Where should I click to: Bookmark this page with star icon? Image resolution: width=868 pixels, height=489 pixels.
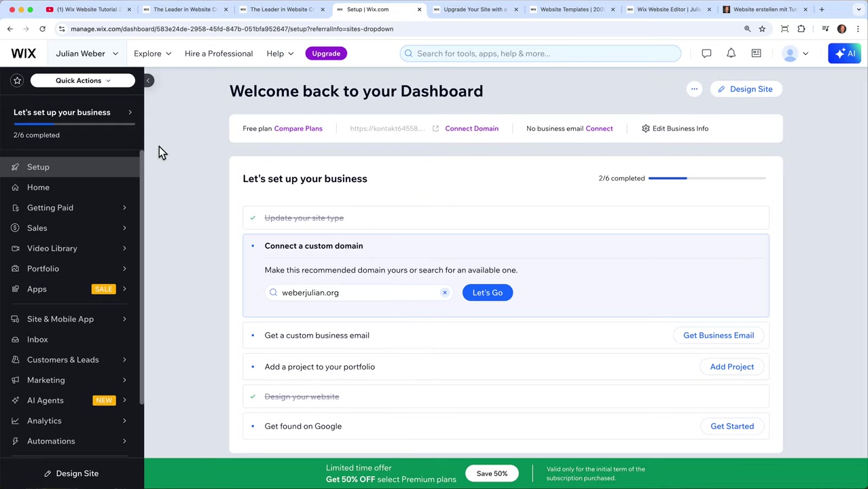(x=762, y=29)
